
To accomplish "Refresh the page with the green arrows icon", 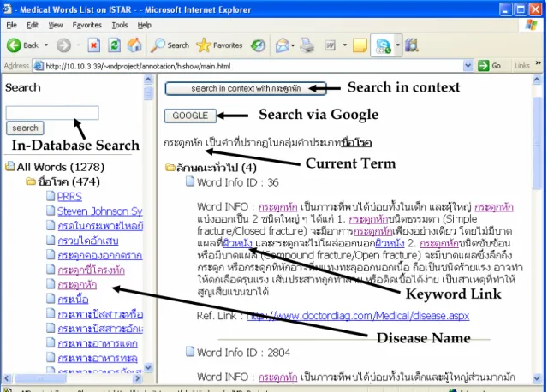I will (x=114, y=45).
